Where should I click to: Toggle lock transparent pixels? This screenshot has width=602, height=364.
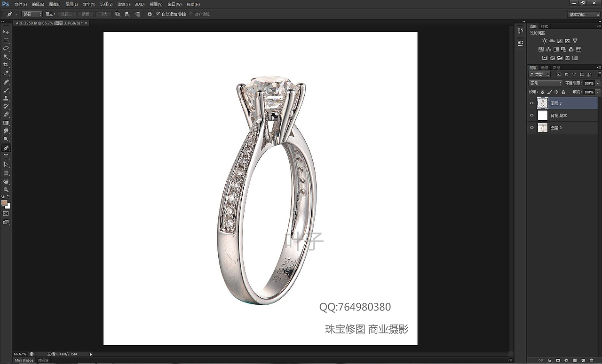click(x=542, y=92)
